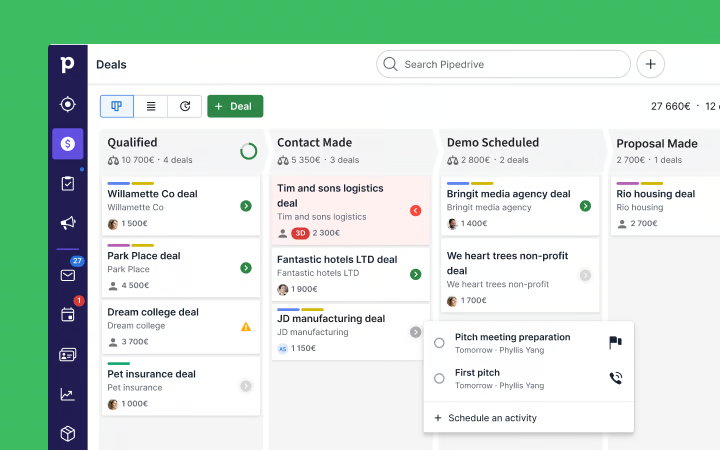The width and height of the screenshot is (720, 450).
Task: Click the Contact Made stage header
Action: click(315, 143)
